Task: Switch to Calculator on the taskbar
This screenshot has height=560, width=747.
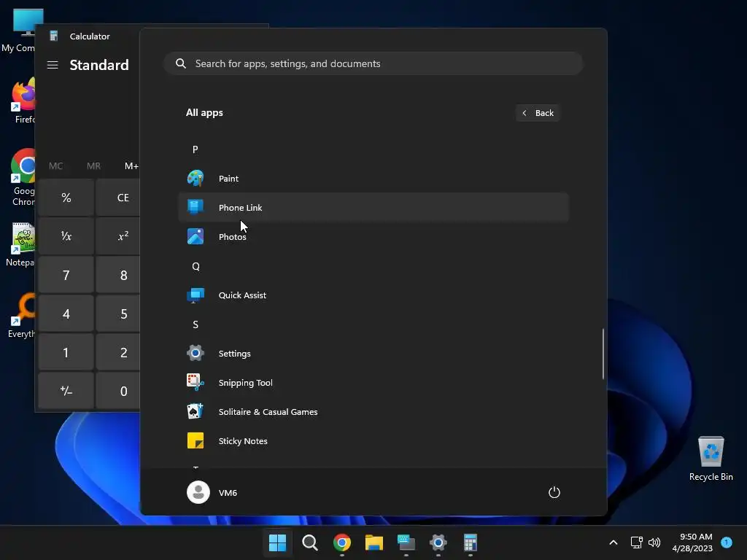Action: click(471, 542)
